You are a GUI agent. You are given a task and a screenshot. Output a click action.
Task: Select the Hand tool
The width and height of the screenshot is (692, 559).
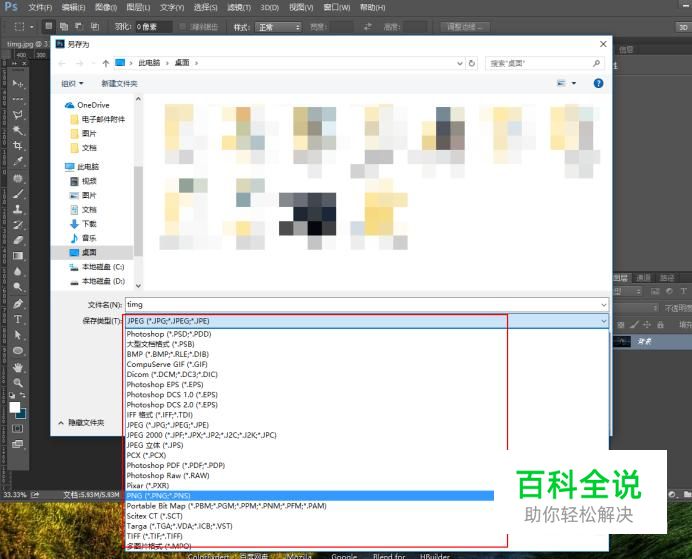click(18, 367)
